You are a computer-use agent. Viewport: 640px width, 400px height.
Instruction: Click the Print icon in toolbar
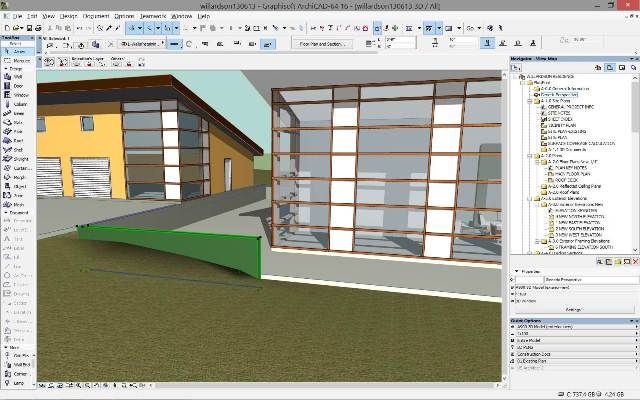(38, 28)
